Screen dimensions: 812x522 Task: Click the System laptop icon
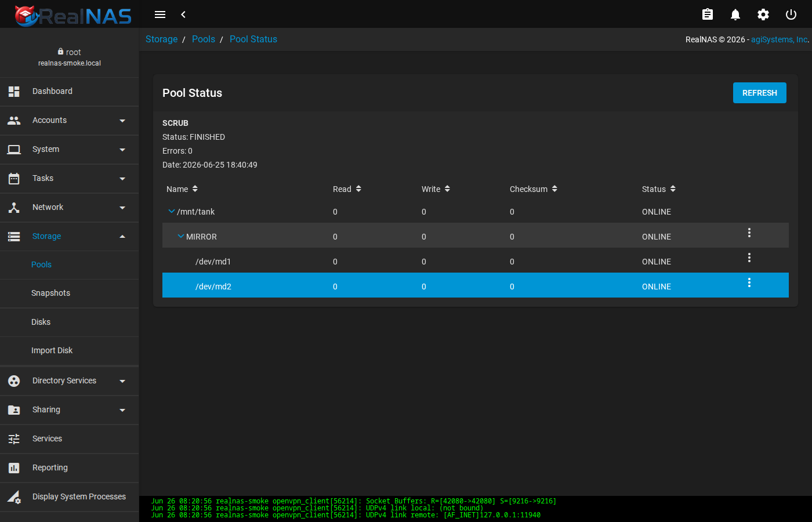[x=14, y=150]
